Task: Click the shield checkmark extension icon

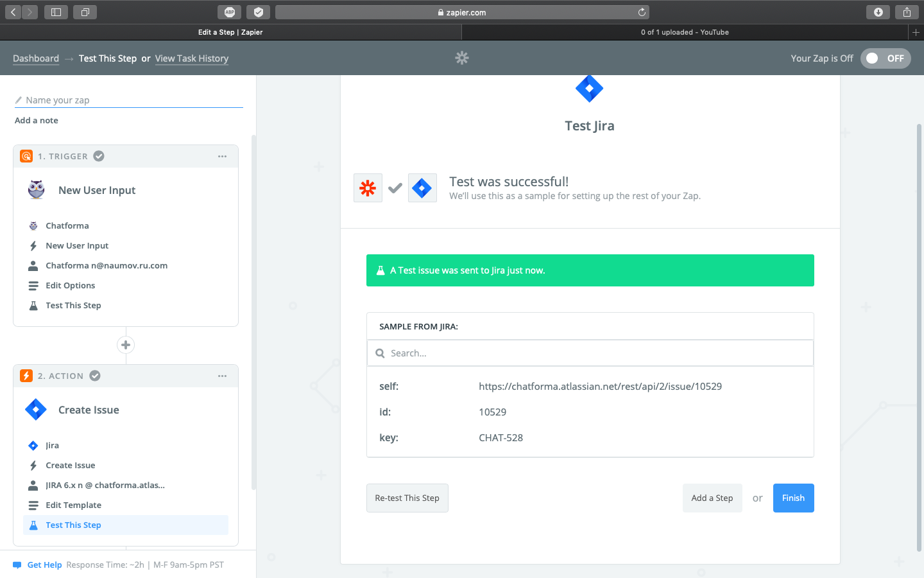Action: (x=258, y=12)
